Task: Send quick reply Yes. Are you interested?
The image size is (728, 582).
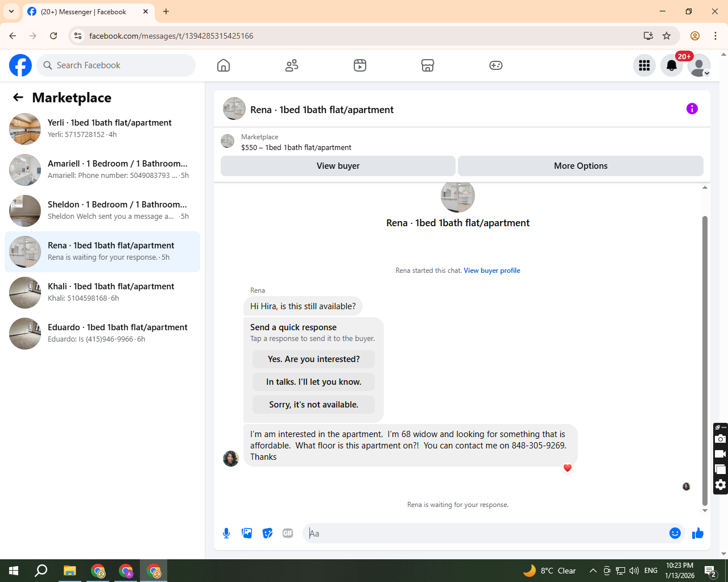Action: 313,359
